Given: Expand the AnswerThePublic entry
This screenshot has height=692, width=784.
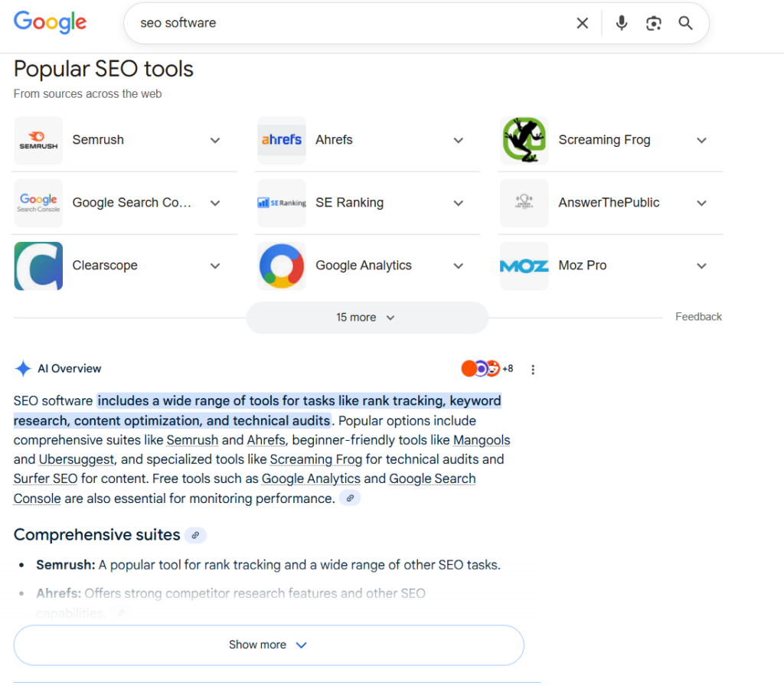Looking at the screenshot, I should [701, 203].
